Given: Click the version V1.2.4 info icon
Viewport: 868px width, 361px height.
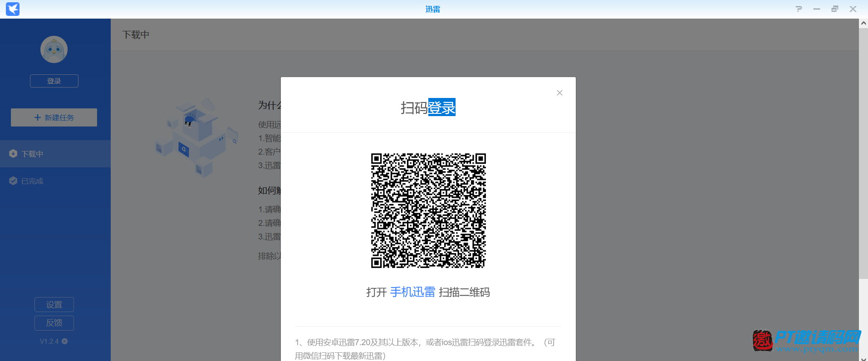Looking at the screenshot, I should coord(65,341).
